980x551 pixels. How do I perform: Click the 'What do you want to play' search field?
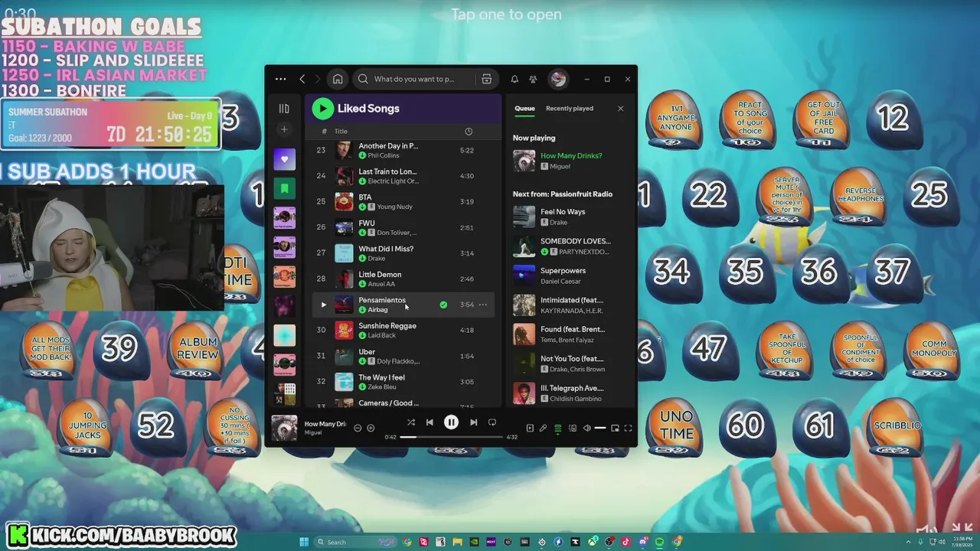pyautogui.click(x=413, y=79)
